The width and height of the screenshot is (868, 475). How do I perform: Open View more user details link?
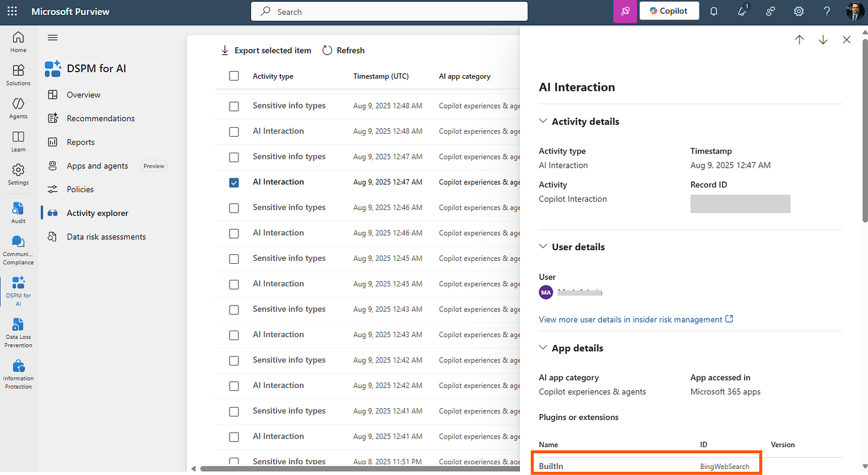(635, 319)
